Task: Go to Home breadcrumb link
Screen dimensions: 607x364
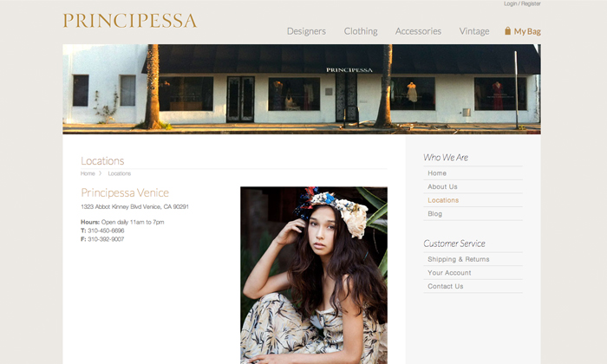Action: (x=88, y=173)
